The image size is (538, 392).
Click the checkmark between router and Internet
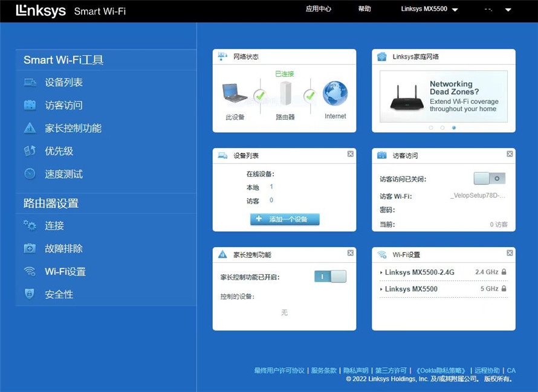click(x=310, y=95)
